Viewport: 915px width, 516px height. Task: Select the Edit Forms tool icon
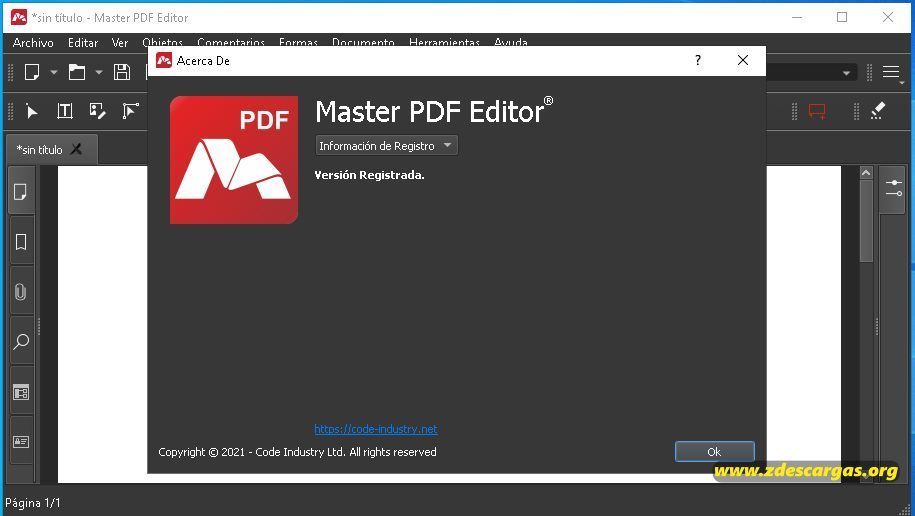click(x=130, y=111)
